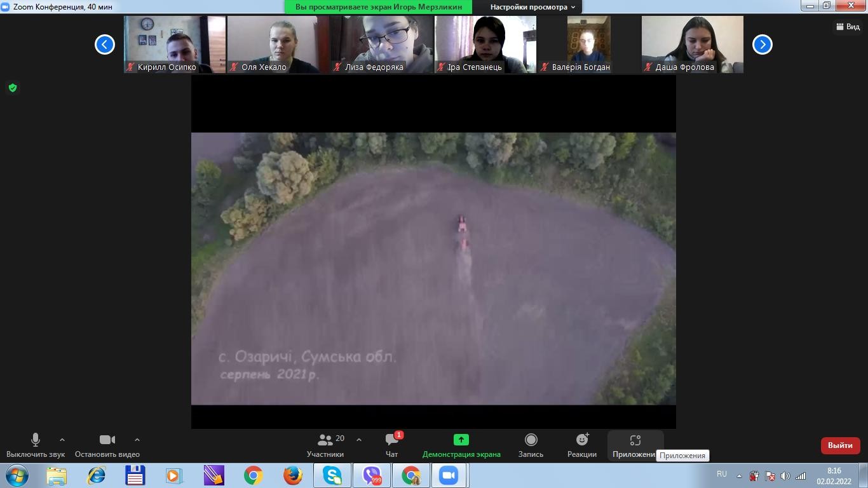This screenshot has width=868, height=488.
Task: Open the network signal tray icon
Action: [801, 476]
